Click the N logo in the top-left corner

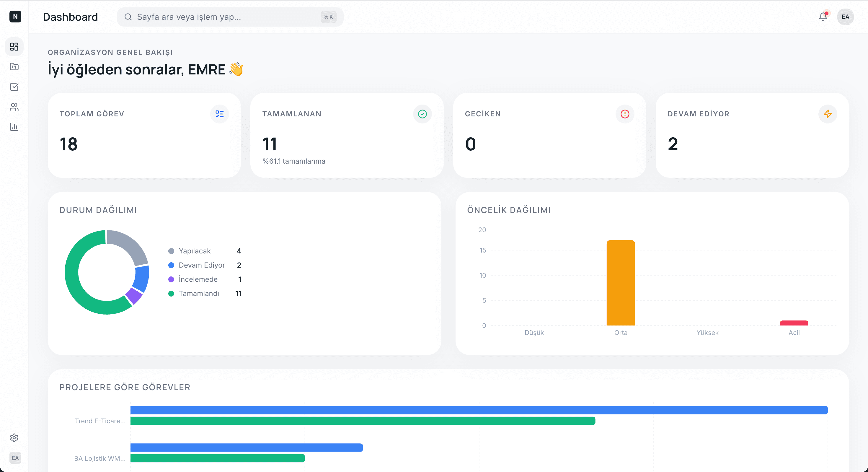pos(15,17)
